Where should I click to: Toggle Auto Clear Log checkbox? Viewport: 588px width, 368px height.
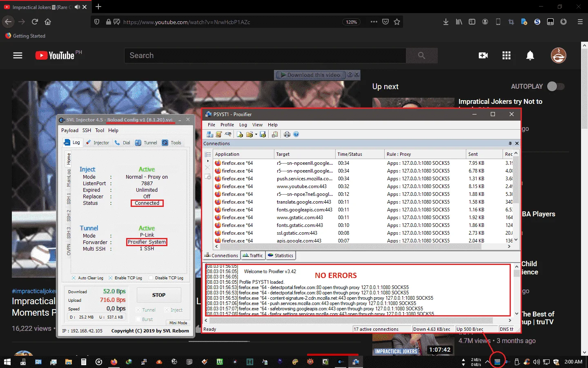tap(74, 278)
